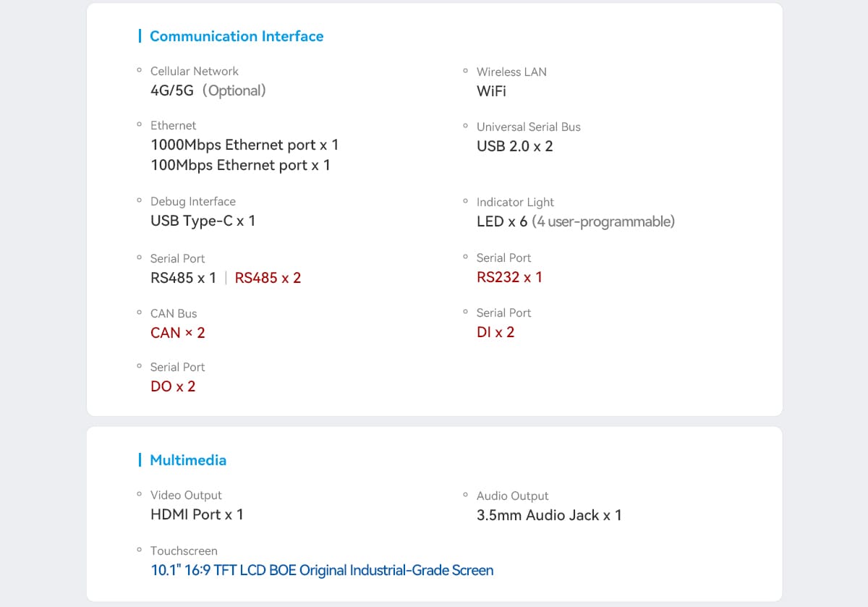This screenshot has width=868, height=607.
Task: Click the red DO x 2 text
Action: 173,386
